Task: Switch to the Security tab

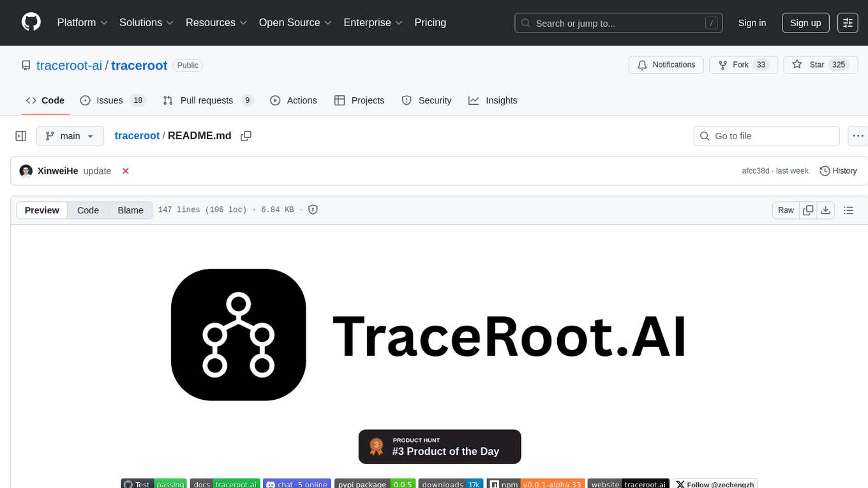Action: pos(426,100)
